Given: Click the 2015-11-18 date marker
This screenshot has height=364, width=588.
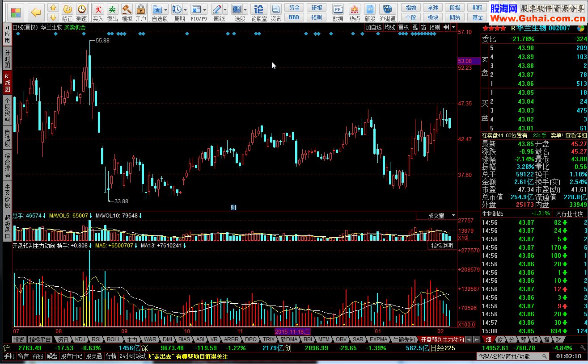Looking at the screenshot, I should coord(292,331).
